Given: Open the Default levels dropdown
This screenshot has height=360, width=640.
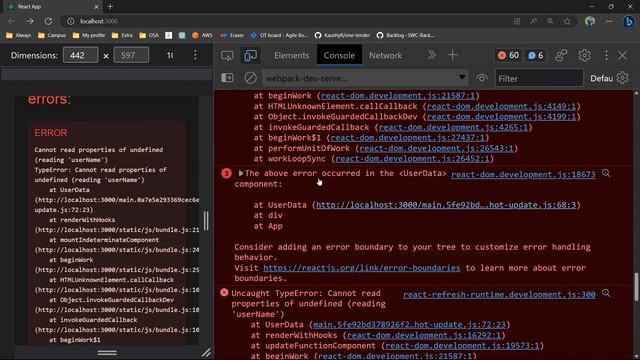Looking at the screenshot, I should coord(601,78).
